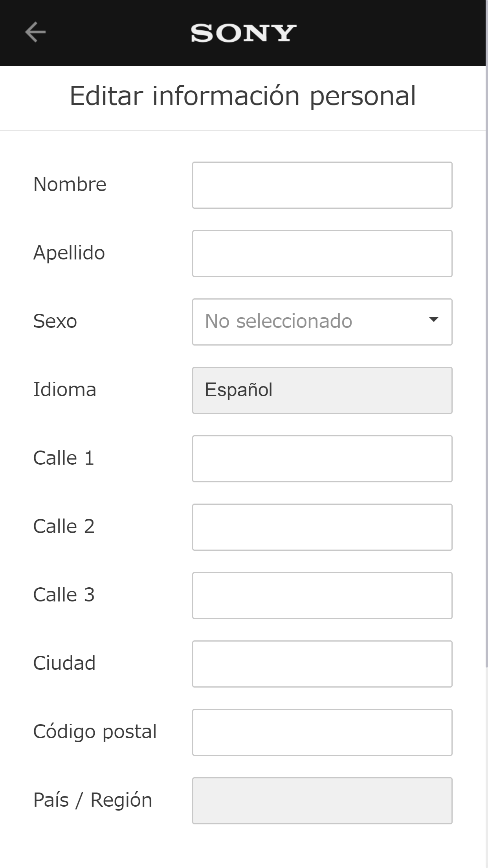Focus the Apellido text box
488x868 pixels.
(x=322, y=254)
